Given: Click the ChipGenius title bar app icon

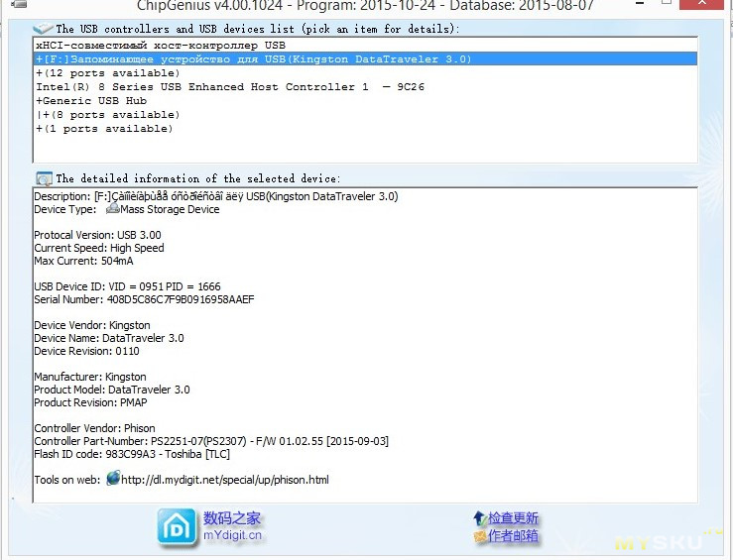Looking at the screenshot, I should (19, 4).
